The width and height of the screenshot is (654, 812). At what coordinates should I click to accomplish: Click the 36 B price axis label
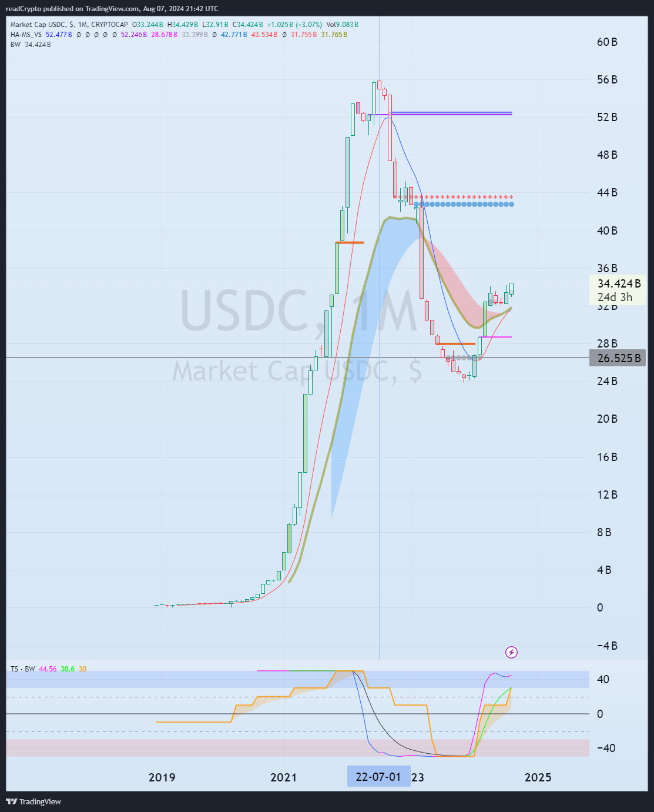tap(607, 268)
